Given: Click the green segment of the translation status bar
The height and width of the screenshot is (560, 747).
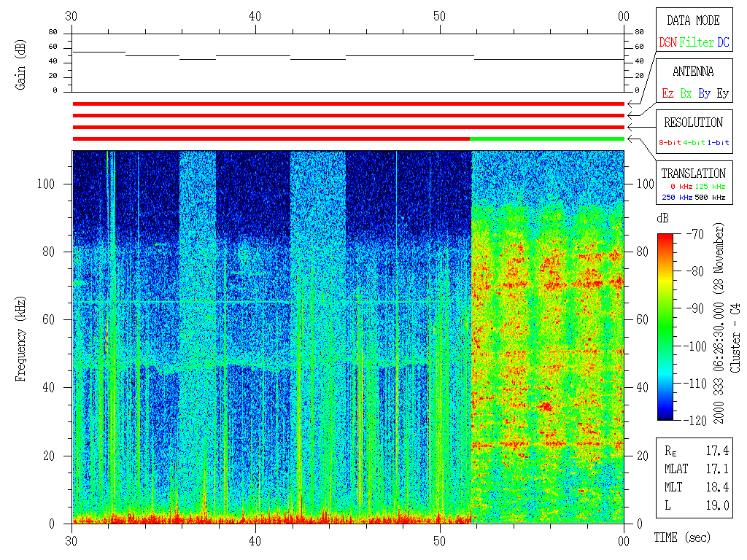Looking at the screenshot, I should pyautogui.click(x=547, y=139).
